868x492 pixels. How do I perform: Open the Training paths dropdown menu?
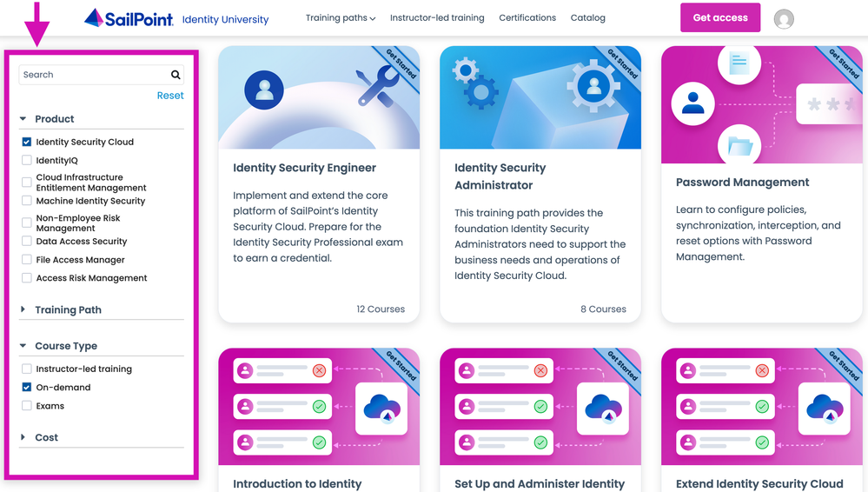pos(340,18)
